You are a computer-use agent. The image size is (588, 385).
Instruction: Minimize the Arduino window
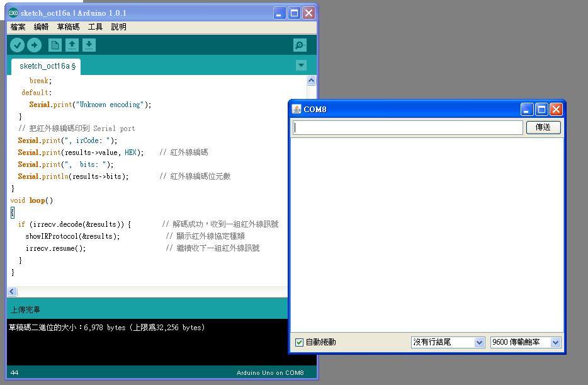(x=280, y=13)
